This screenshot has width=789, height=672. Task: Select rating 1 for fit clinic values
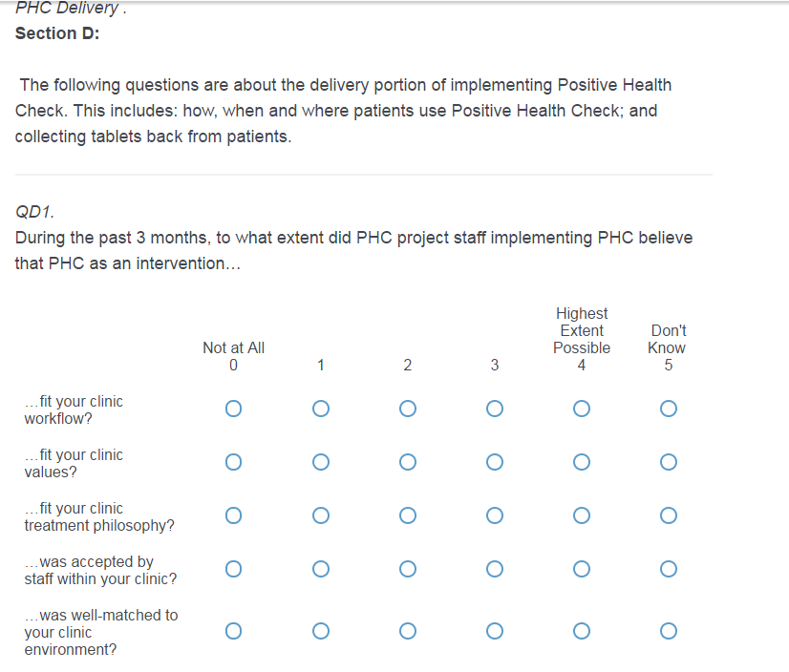(321, 463)
